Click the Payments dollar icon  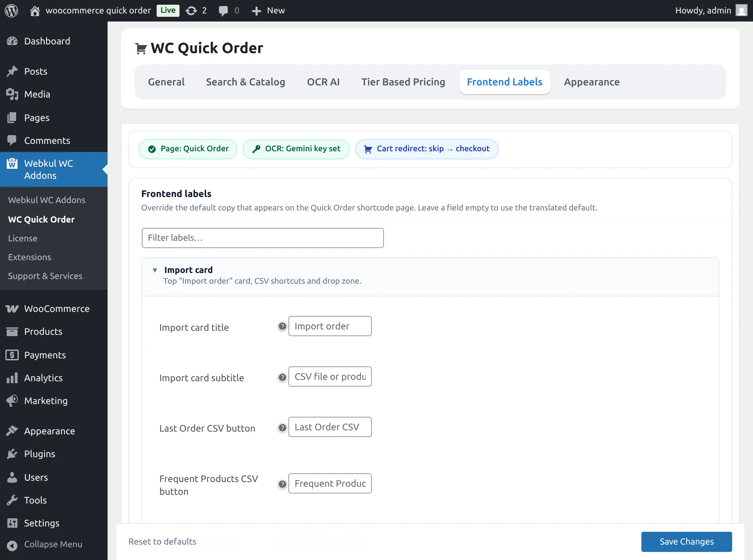(x=12, y=355)
